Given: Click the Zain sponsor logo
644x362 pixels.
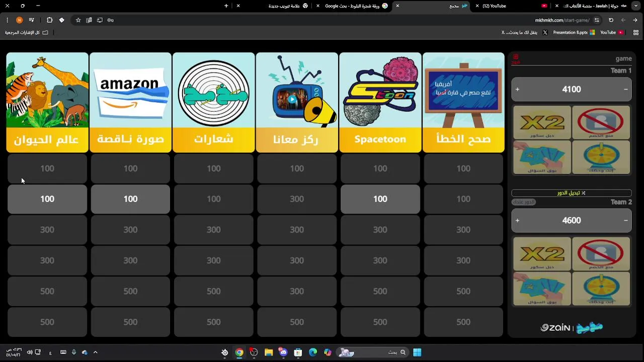Looking at the screenshot, I should tap(555, 328).
